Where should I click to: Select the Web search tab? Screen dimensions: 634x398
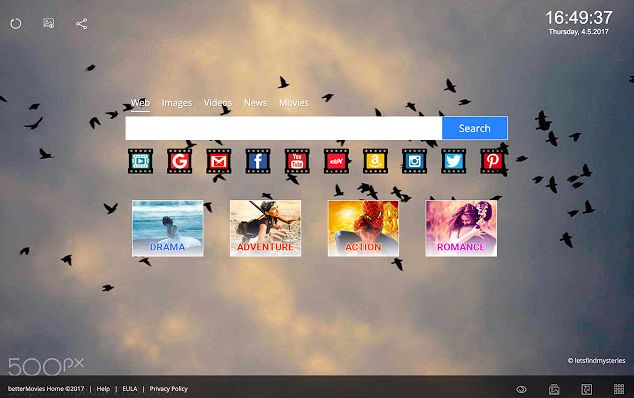click(x=140, y=103)
